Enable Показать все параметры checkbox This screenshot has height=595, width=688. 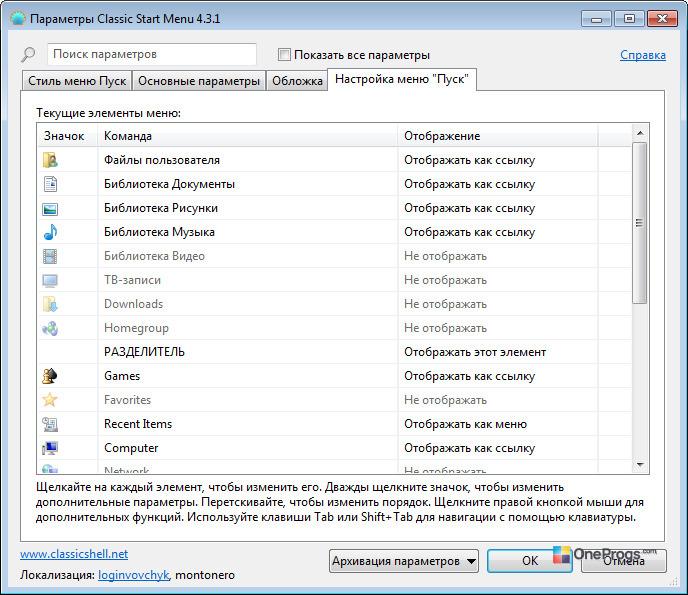(x=284, y=55)
